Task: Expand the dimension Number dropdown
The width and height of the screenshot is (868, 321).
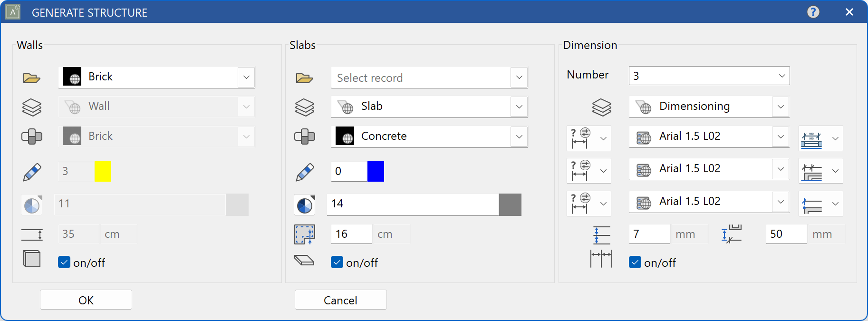Action: [x=781, y=76]
